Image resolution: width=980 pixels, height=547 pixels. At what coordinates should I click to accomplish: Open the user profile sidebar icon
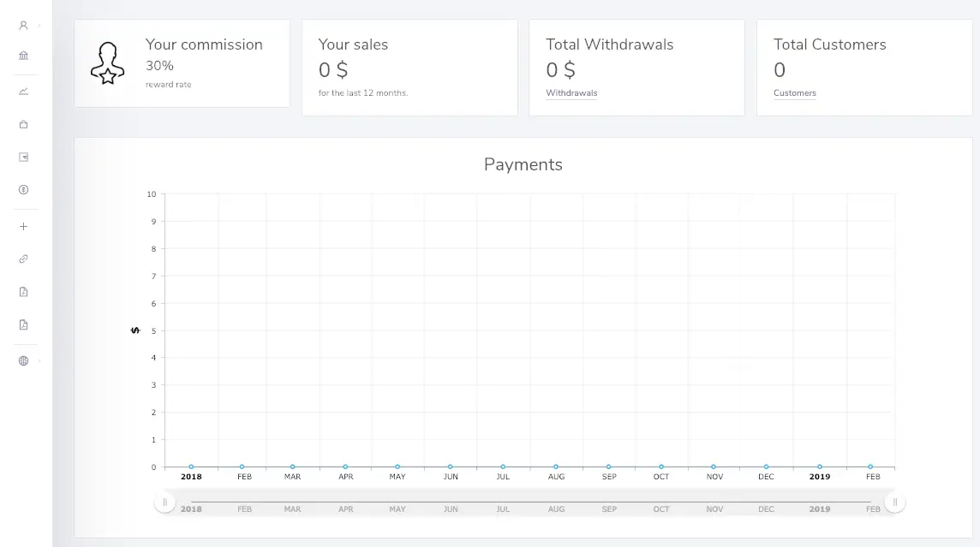pyautogui.click(x=23, y=26)
